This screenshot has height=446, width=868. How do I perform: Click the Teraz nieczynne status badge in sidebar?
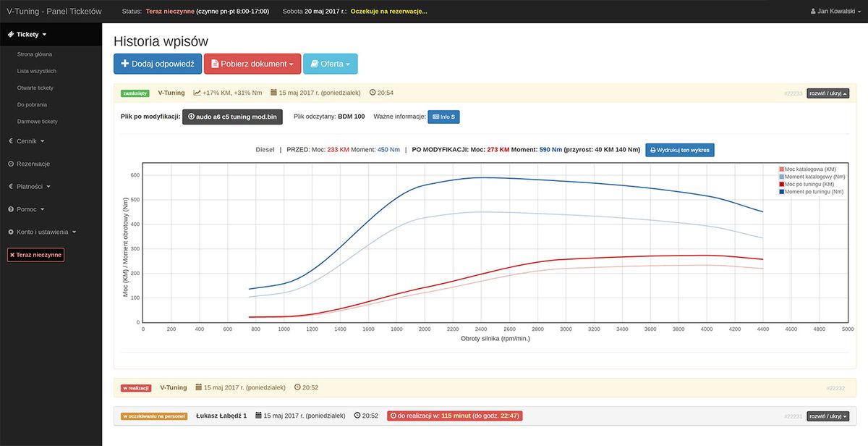35,255
